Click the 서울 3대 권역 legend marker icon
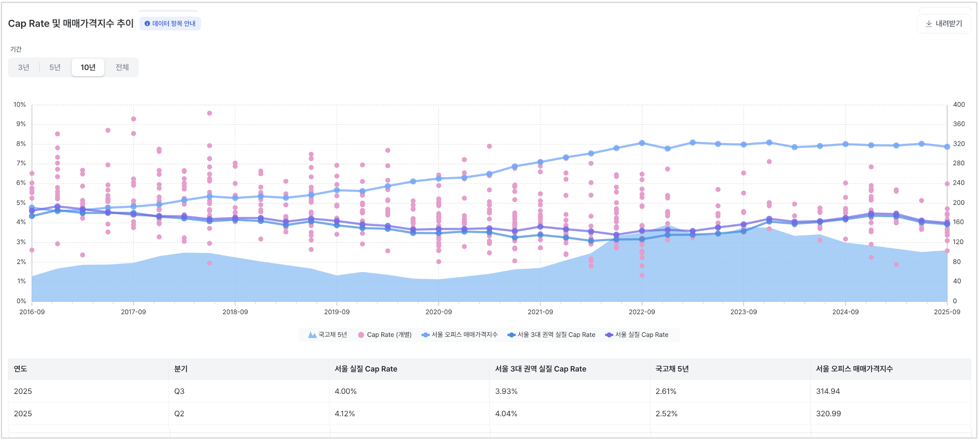 (x=511, y=335)
